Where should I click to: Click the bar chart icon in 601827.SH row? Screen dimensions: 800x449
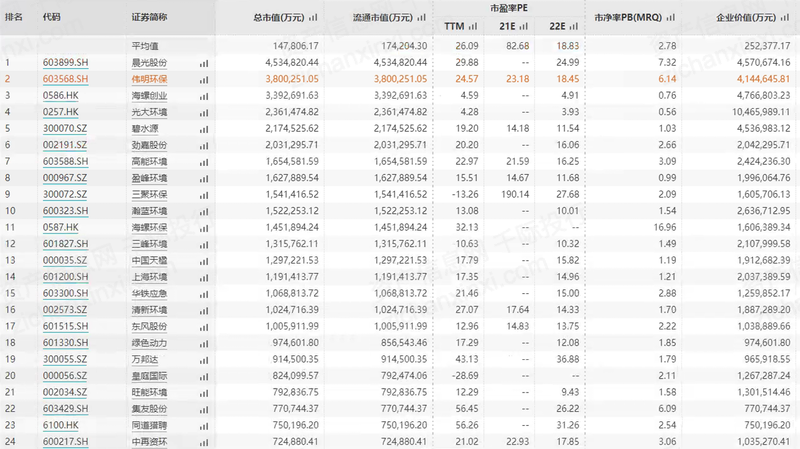point(204,244)
